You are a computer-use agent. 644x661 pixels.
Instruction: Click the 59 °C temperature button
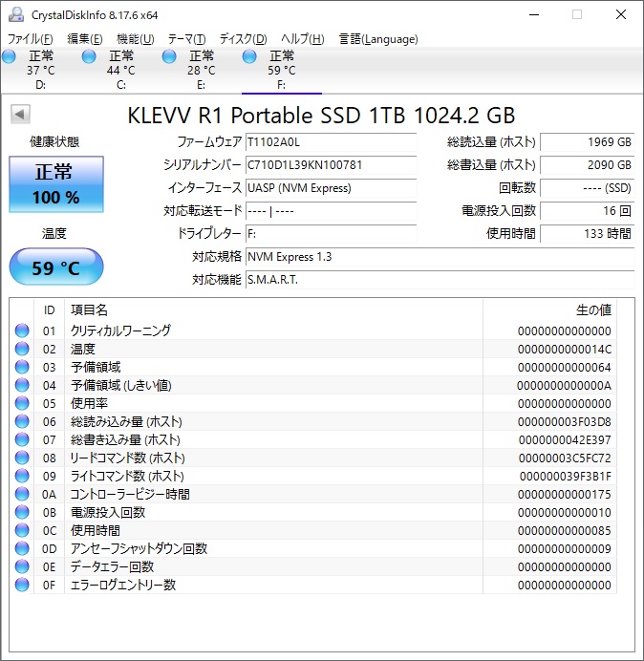pyautogui.click(x=56, y=267)
